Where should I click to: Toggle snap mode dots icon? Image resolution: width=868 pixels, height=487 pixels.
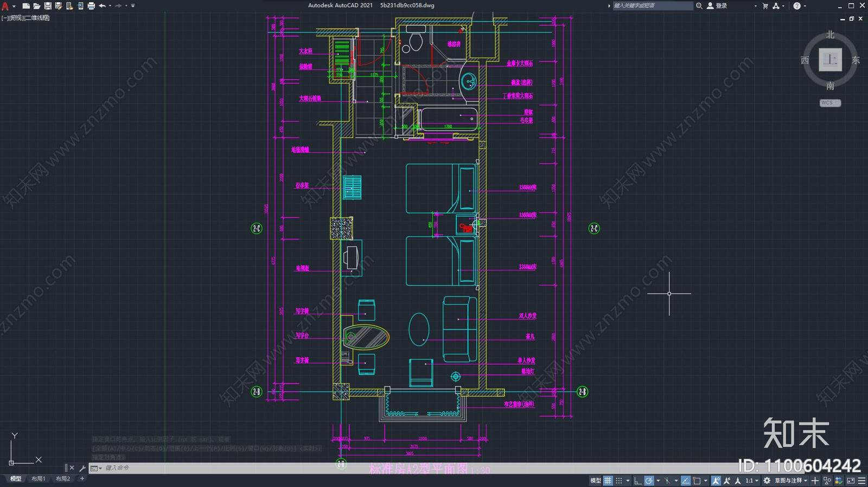[619, 480]
